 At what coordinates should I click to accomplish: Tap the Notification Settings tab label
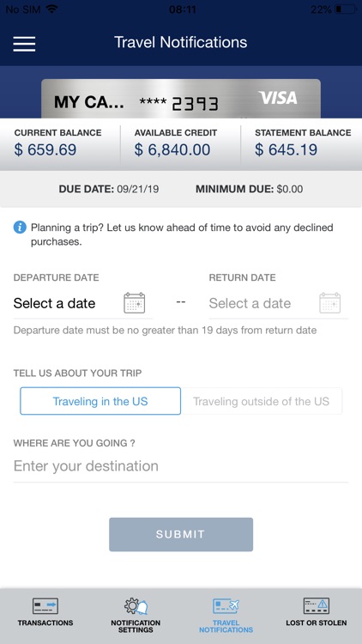(136, 626)
